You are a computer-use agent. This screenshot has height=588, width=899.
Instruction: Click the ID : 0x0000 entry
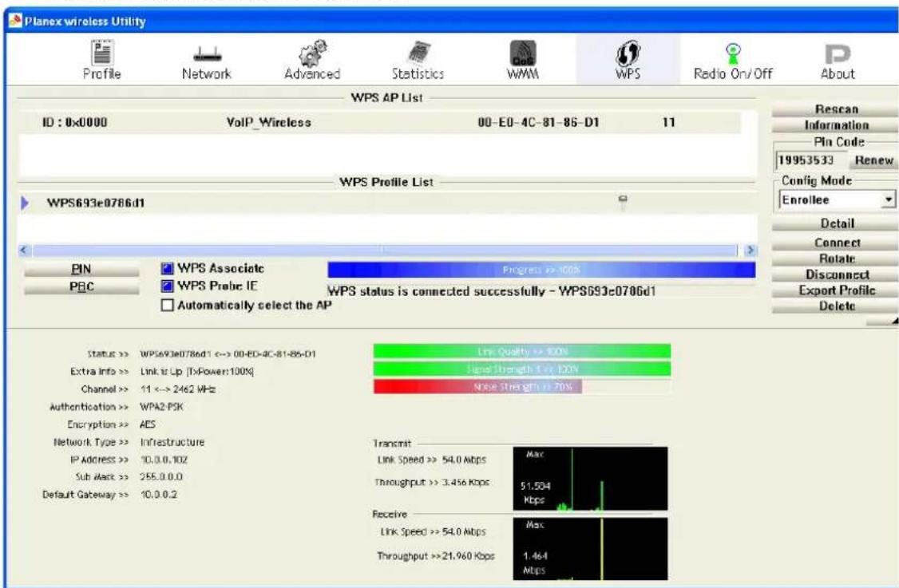74,122
